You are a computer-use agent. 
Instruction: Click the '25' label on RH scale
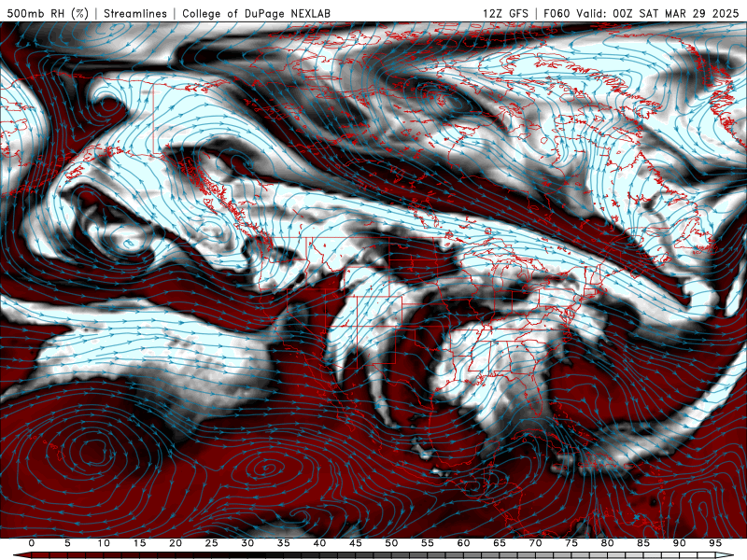click(212, 543)
